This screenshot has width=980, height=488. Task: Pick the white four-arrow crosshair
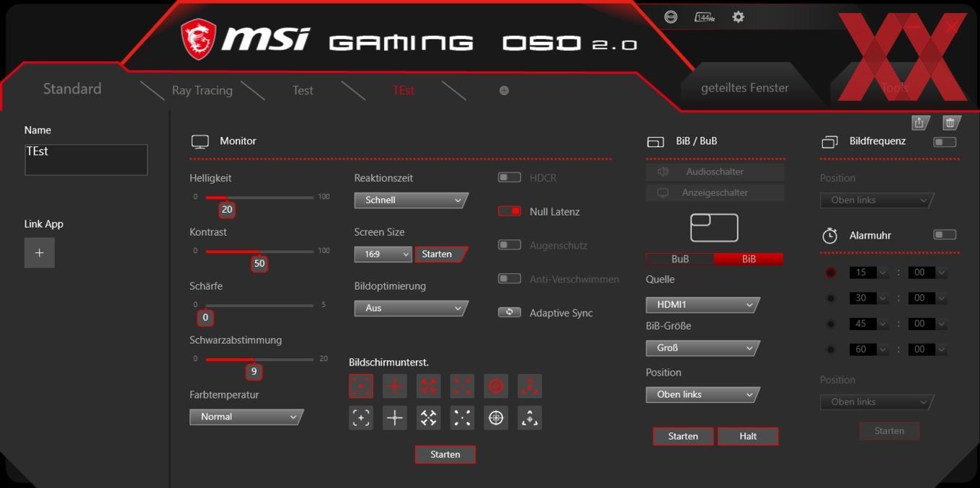[x=429, y=417]
